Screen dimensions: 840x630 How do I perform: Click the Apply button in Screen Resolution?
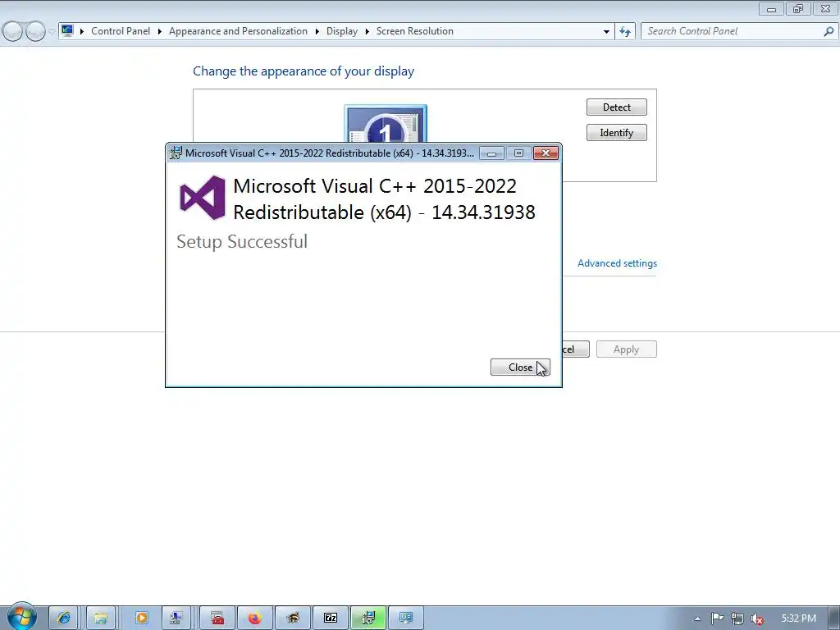click(x=626, y=349)
